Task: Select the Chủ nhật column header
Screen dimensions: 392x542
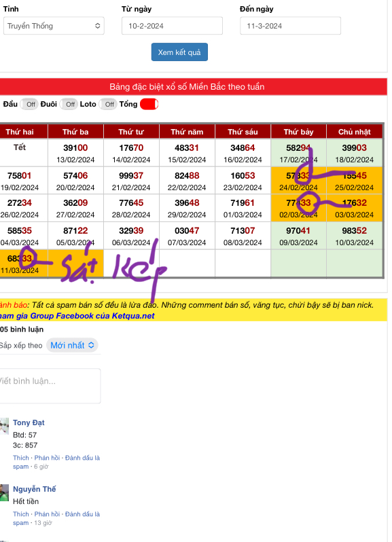Action: coord(355,132)
